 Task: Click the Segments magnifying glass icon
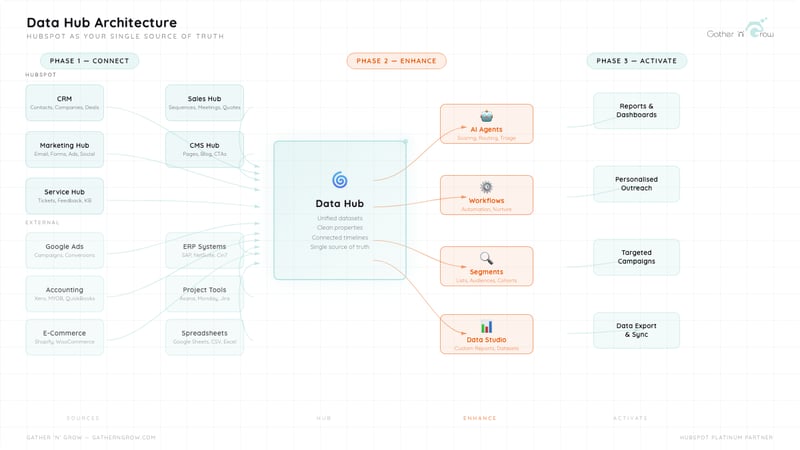[486, 258]
